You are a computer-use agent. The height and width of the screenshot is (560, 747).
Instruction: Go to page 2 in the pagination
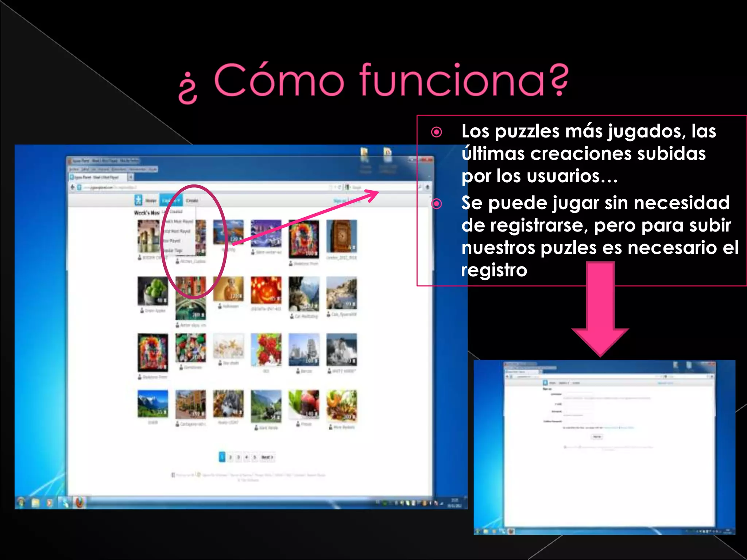point(231,457)
